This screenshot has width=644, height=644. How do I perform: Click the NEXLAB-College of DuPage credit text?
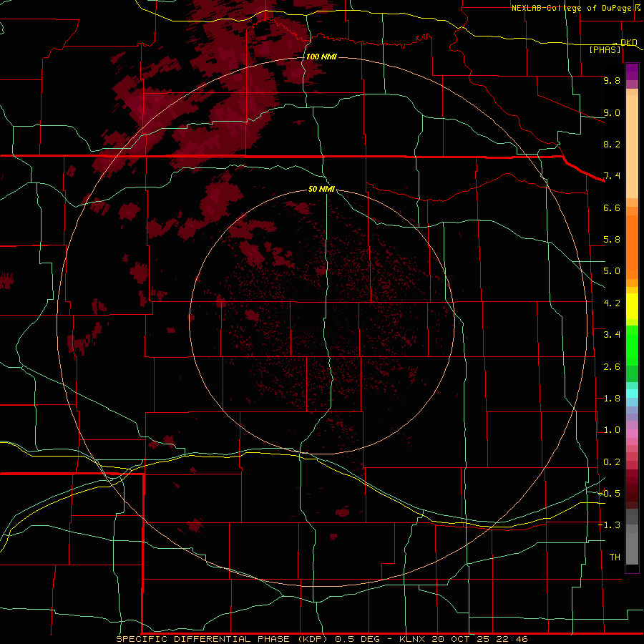tap(572, 8)
